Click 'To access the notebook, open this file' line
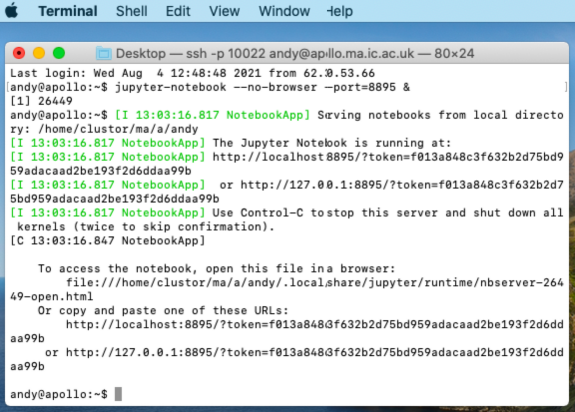The width and height of the screenshot is (575, 412). click(x=216, y=268)
